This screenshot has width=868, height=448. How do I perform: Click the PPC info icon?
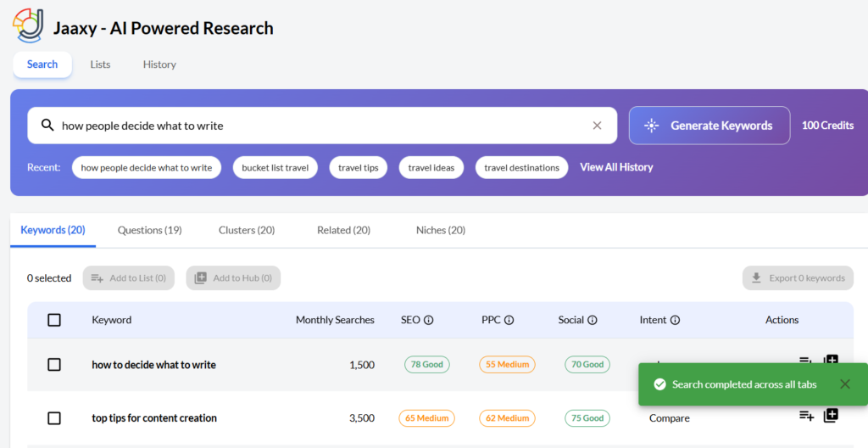[x=509, y=320]
